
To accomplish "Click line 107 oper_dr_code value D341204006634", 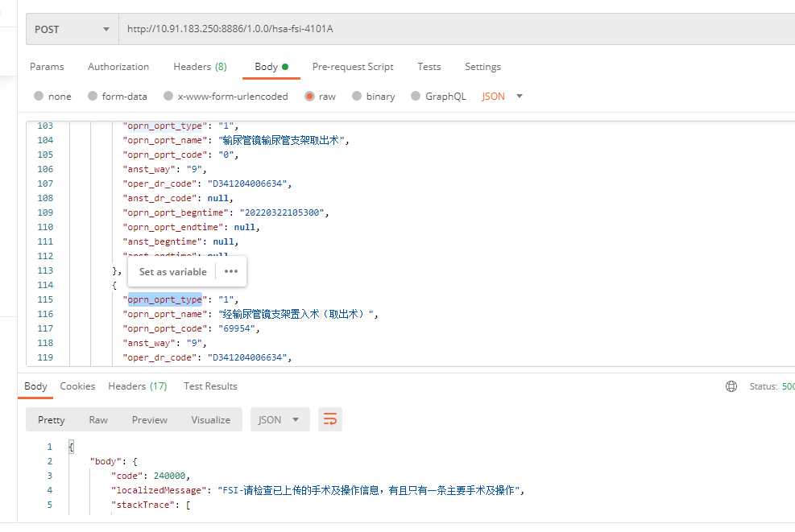I will click(247, 184).
